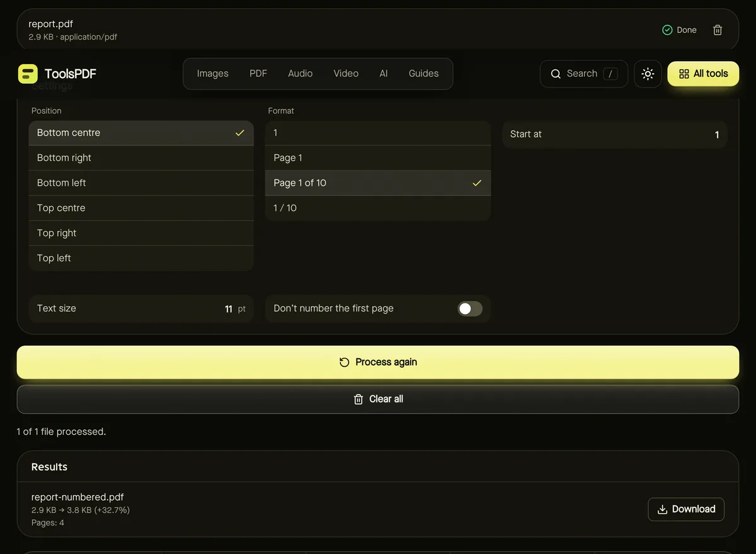The width and height of the screenshot is (756, 554).
Task: Click the '2.9 KB → 3.8 KB (+32.7%)' text
Action: pos(81,510)
